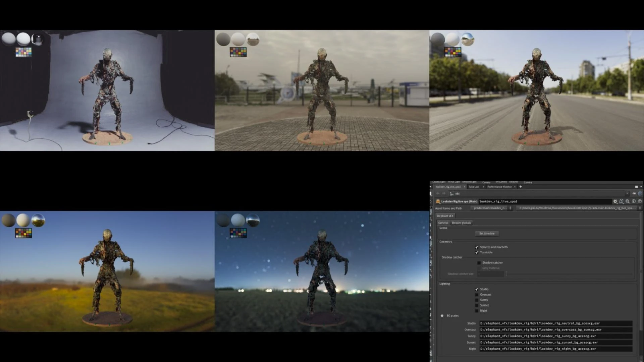Image resolution: width=644 pixels, height=362 pixels.
Task: Click the node help question icon
Action: tap(640, 201)
